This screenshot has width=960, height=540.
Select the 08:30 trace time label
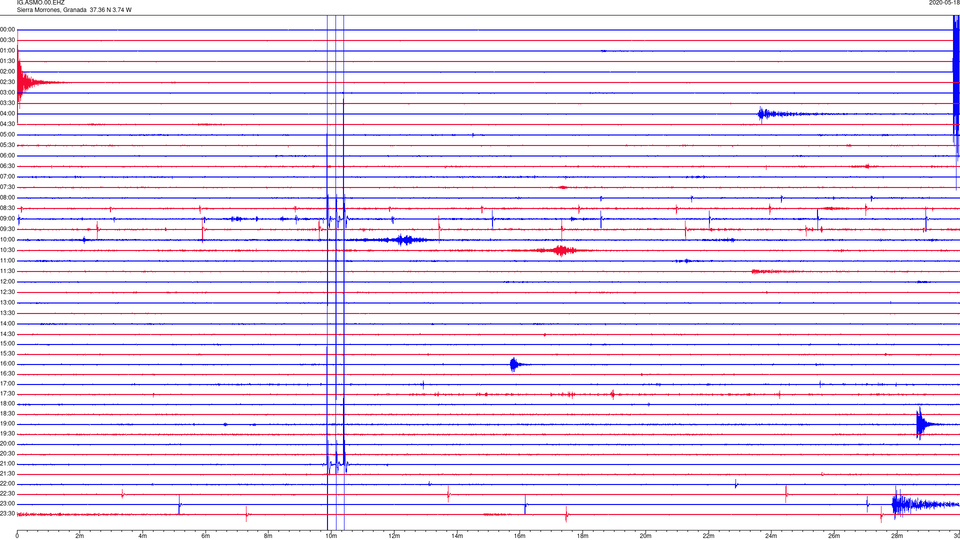7,208
